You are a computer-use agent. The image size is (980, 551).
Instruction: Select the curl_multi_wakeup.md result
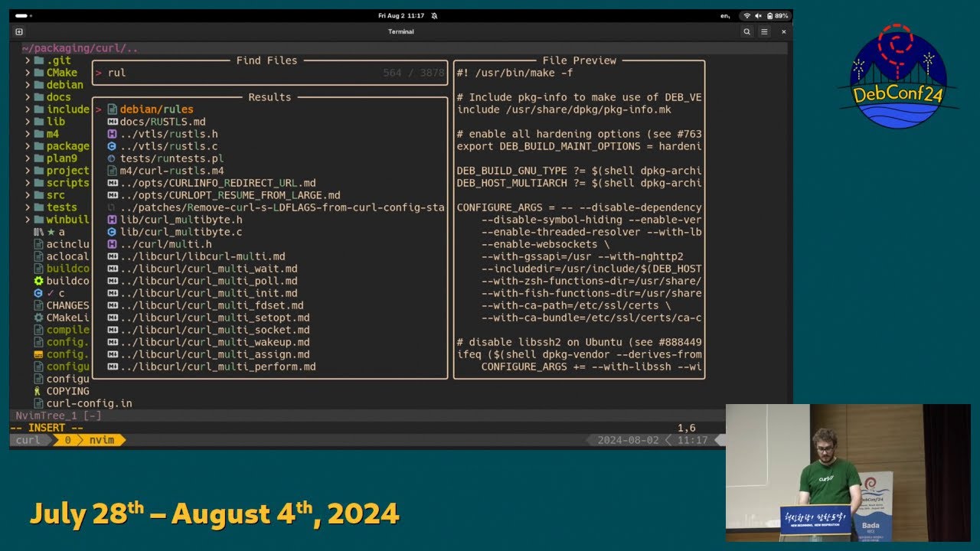pyautogui.click(x=214, y=342)
